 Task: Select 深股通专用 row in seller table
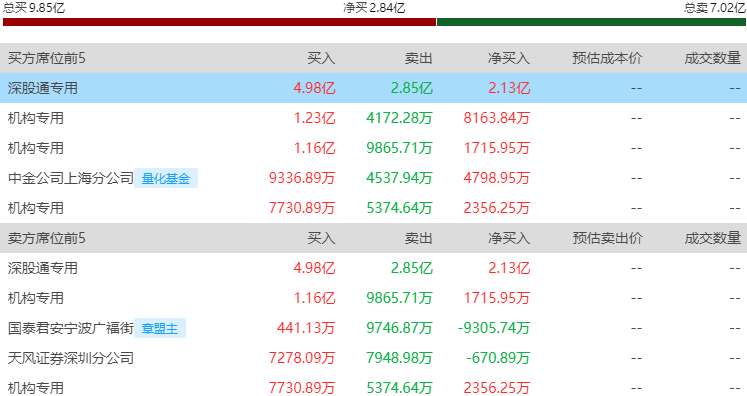(374, 268)
